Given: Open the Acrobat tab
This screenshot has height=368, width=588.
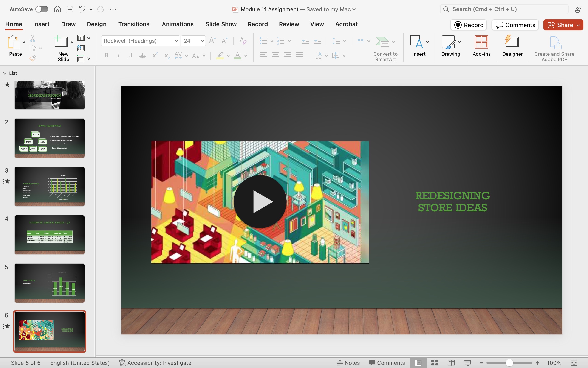Looking at the screenshot, I should coord(346,24).
